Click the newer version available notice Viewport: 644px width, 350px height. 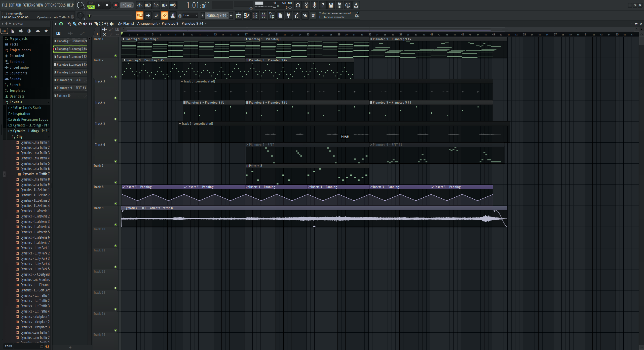click(335, 15)
